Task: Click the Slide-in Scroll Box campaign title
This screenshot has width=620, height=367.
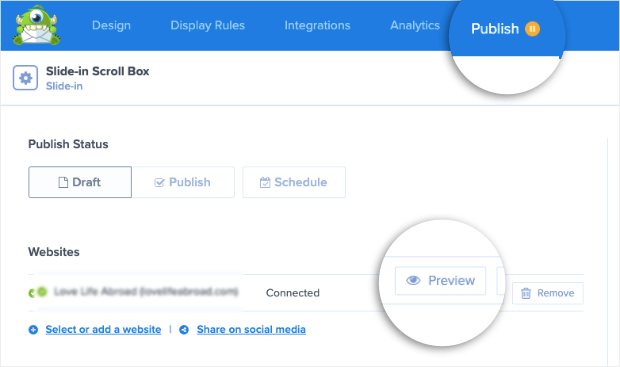Action: click(97, 71)
